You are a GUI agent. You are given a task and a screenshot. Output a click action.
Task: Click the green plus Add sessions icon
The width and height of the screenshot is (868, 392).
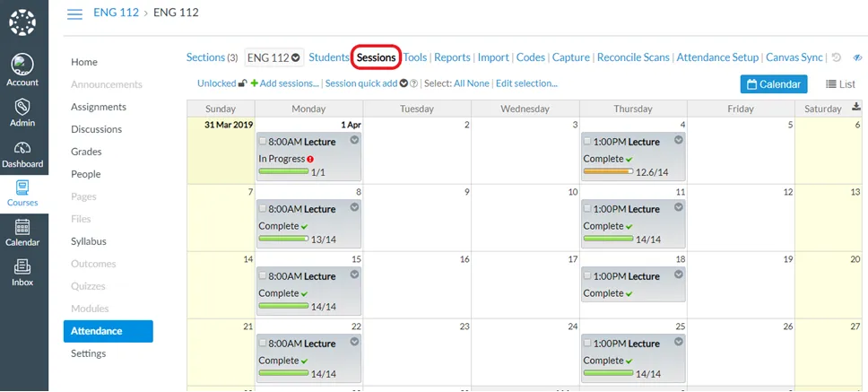pyautogui.click(x=254, y=83)
